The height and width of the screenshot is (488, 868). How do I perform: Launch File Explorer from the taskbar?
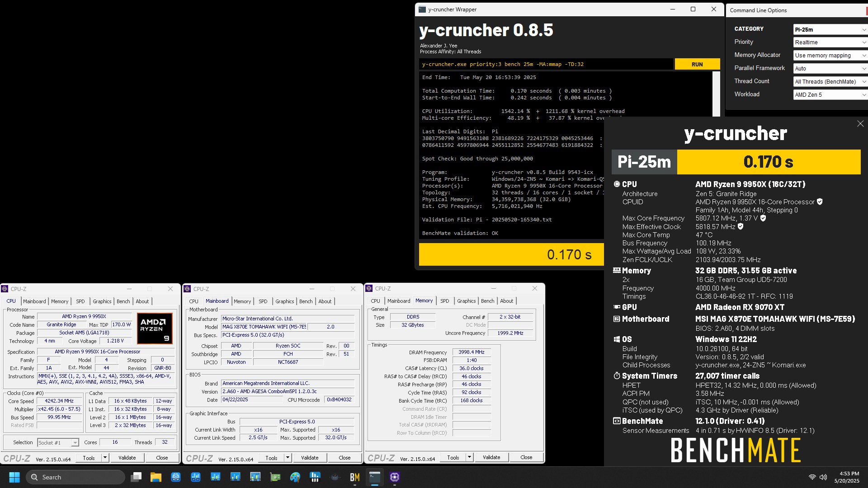pyautogui.click(x=156, y=477)
